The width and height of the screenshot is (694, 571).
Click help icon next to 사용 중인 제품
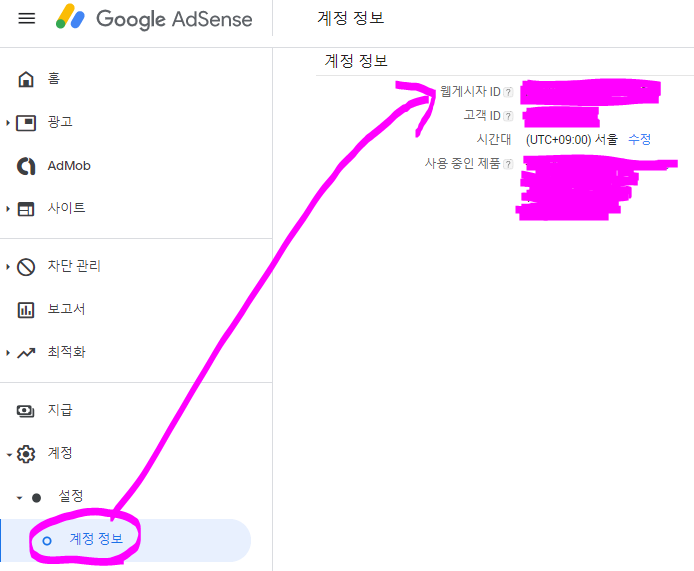pyautogui.click(x=509, y=164)
